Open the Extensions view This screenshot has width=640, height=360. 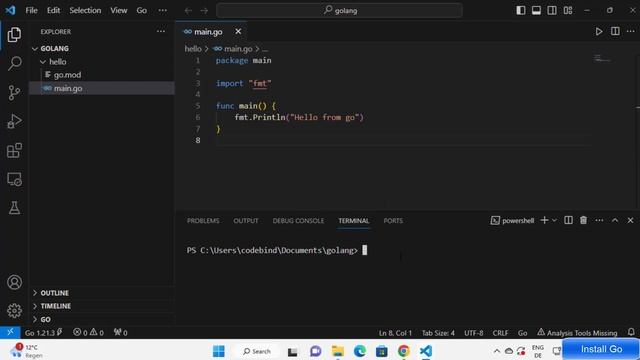(14, 150)
